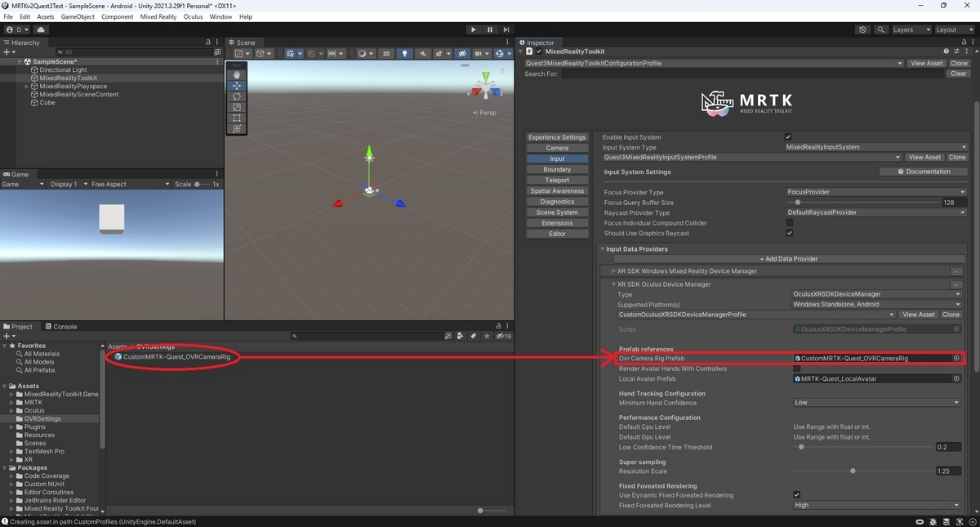
Task: Open the Oculus menu
Action: 193,16
